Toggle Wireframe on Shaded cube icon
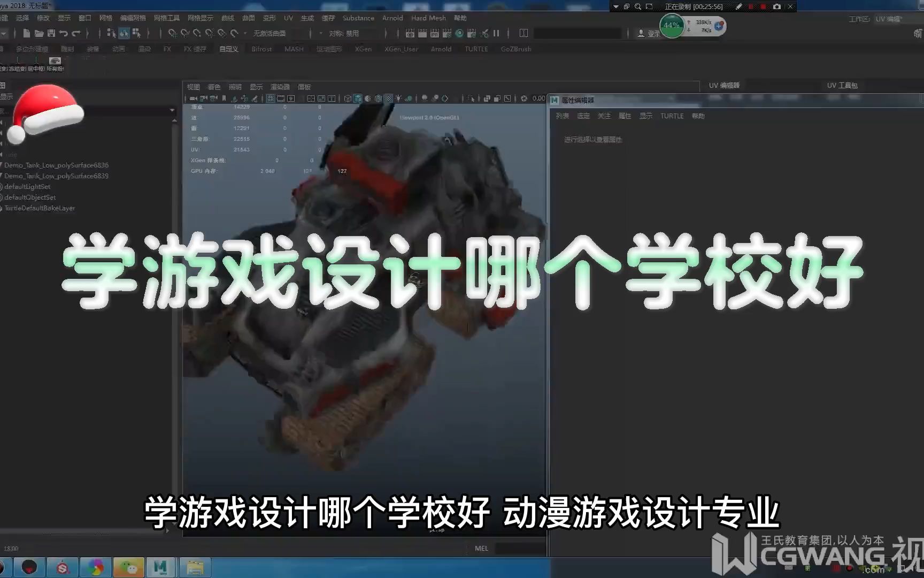Image resolution: width=924 pixels, height=578 pixels. pos(378,98)
